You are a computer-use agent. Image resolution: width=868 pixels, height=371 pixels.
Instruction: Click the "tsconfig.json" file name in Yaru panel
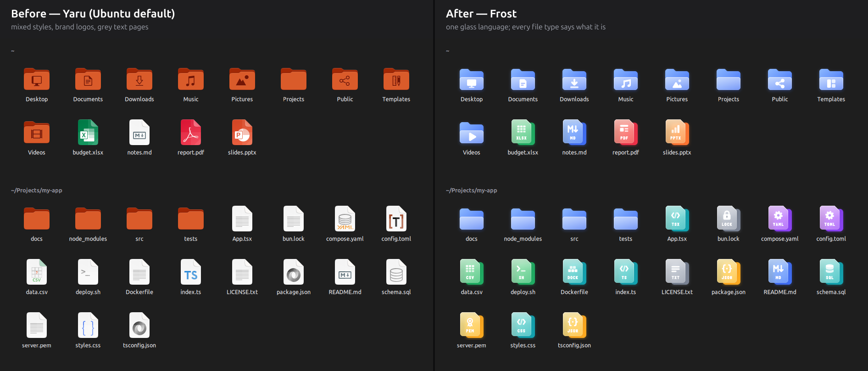pyautogui.click(x=139, y=345)
